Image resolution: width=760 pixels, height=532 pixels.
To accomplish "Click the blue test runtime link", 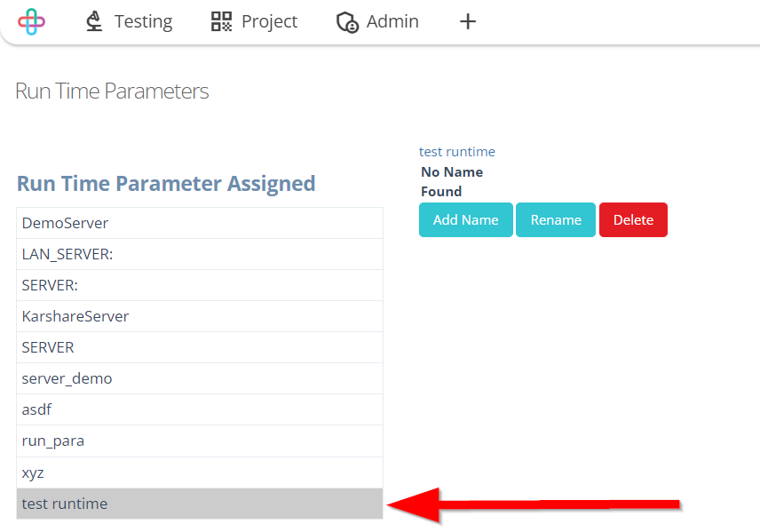I will 457,152.
